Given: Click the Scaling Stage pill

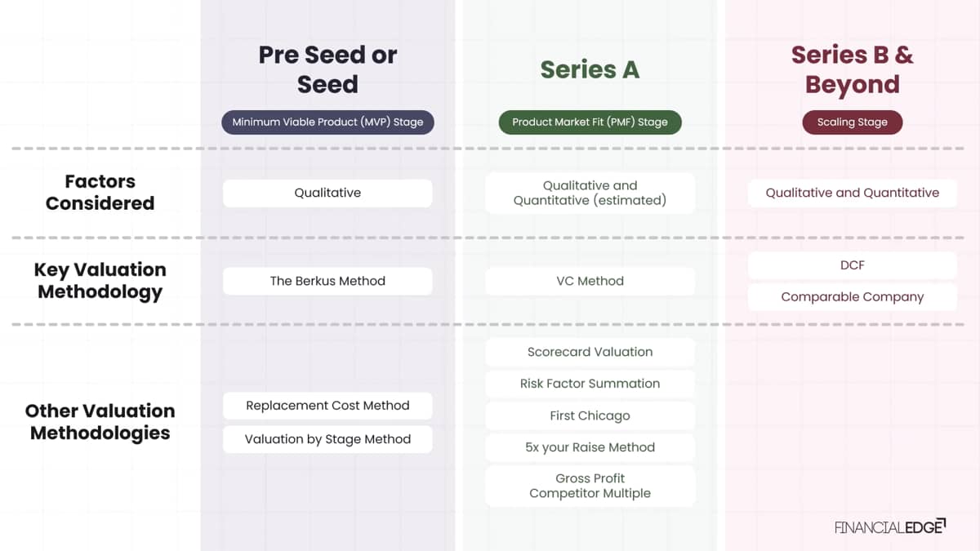Looking at the screenshot, I should click(x=852, y=122).
